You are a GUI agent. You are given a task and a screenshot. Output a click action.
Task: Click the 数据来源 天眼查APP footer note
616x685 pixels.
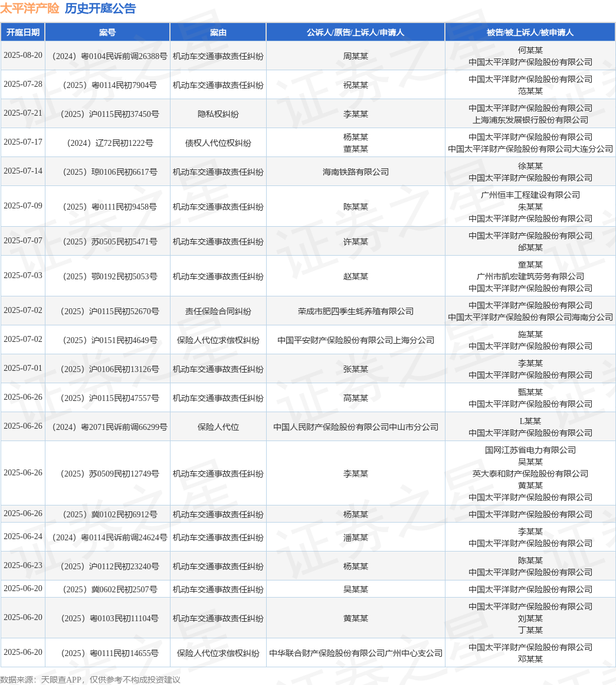pos(90,679)
